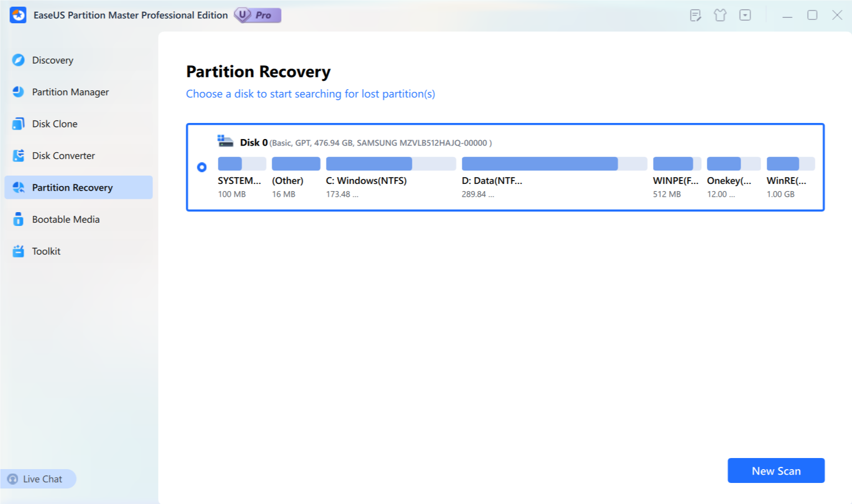Expand the title bar dropdown menu icon

pos(745,16)
